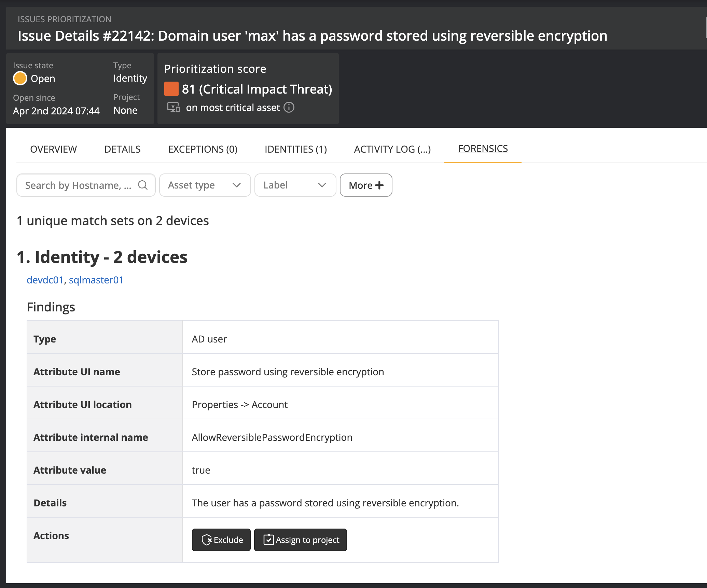Switch to the Overview tab
This screenshot has height=588, width=707.
pos(53,149)
